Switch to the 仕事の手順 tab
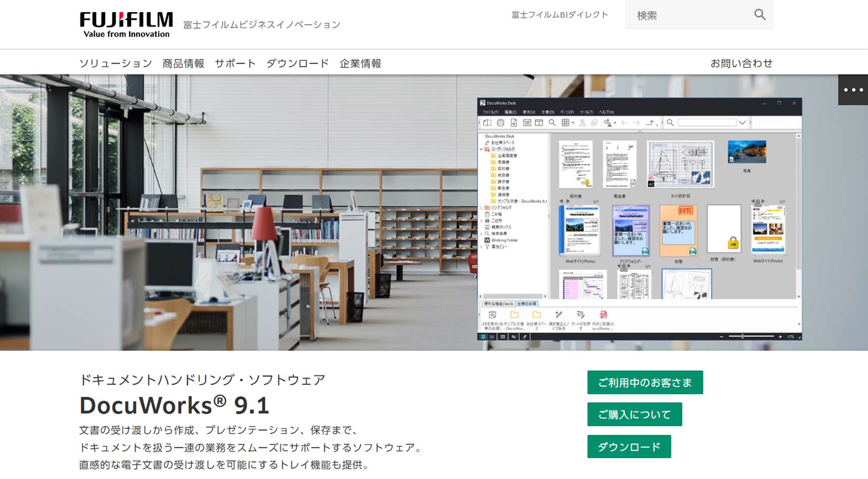Viewport: 868px width, 479px height. point(527,304)
